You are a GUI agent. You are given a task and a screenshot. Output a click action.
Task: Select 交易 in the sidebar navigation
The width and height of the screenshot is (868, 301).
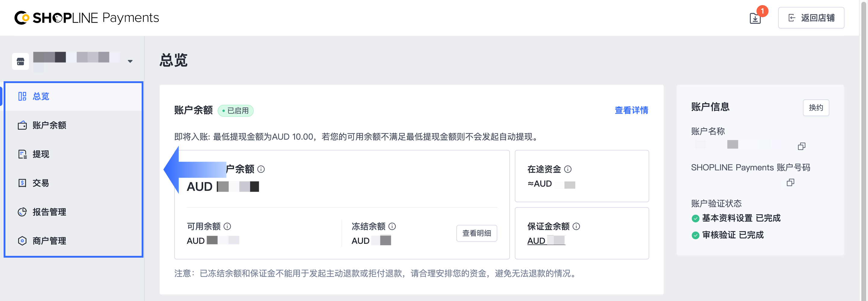(41, 183)
